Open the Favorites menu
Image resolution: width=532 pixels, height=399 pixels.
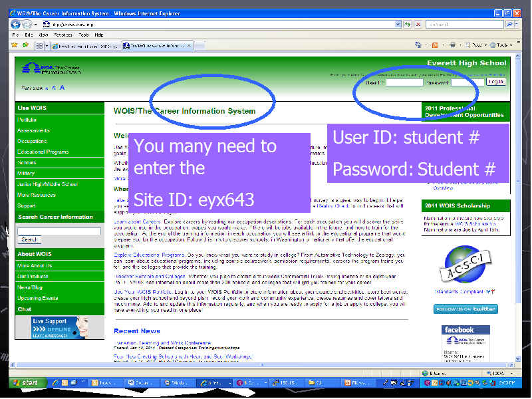[63, 35]
